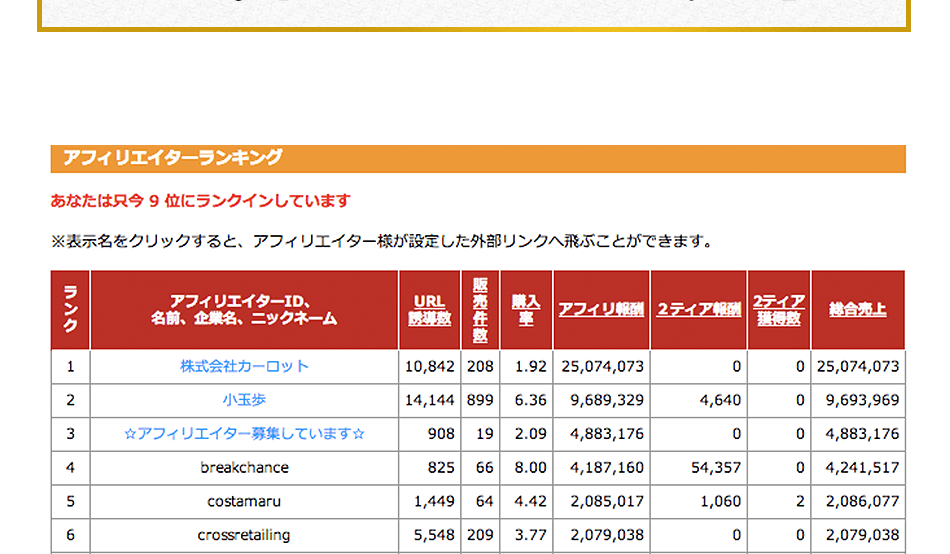This screenshot has height=554, width=950.
Task: Click the アフィリエイターランキング section heading
Action: point(172,158)
